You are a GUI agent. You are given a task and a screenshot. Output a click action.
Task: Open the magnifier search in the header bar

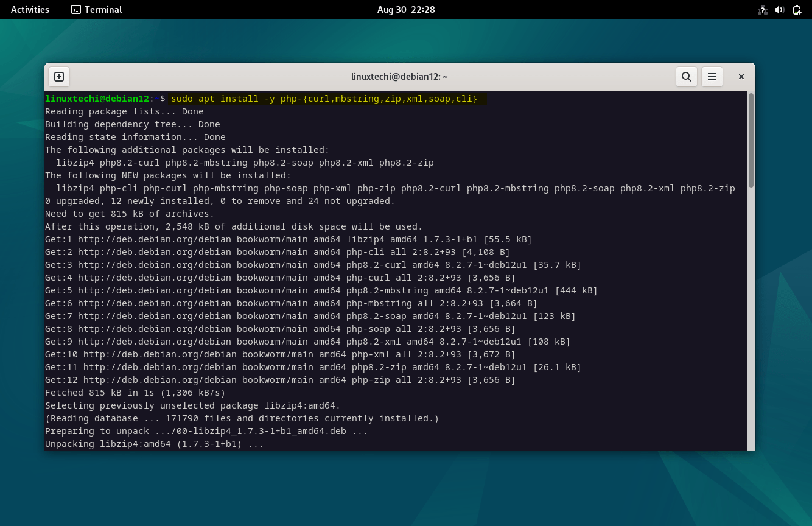[686, 77]
